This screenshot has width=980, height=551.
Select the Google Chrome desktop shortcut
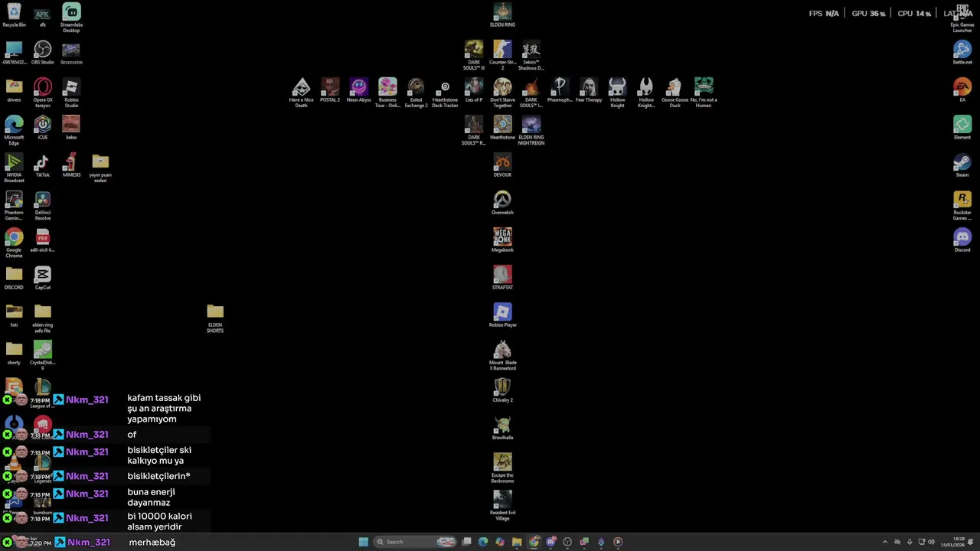pos(14,243)
